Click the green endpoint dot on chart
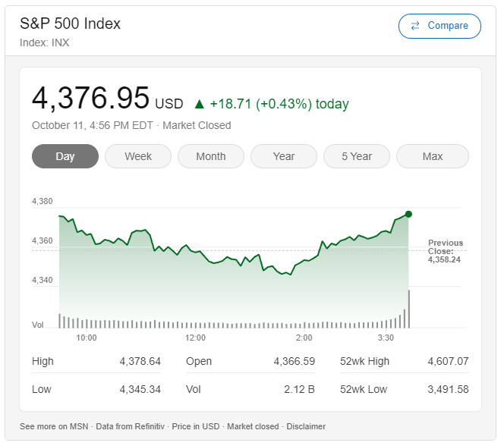The image size is (504, 446). (408, 215)
